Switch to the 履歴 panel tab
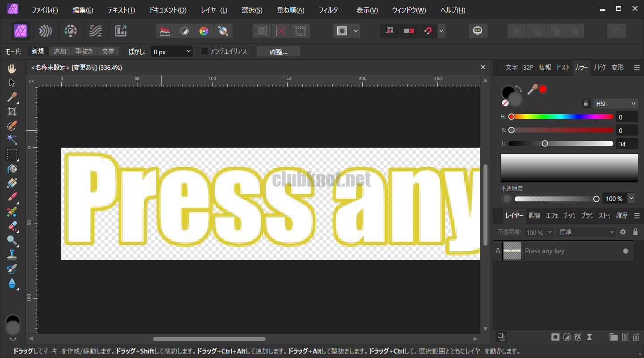The height and width of the screenshot is (358, 644). (622, 216)
